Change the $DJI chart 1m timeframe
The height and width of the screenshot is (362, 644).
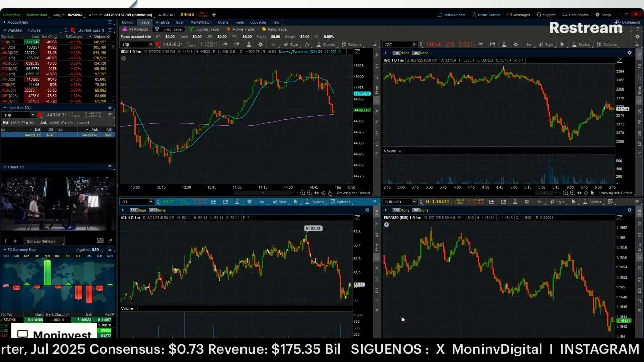click(274, 44)
